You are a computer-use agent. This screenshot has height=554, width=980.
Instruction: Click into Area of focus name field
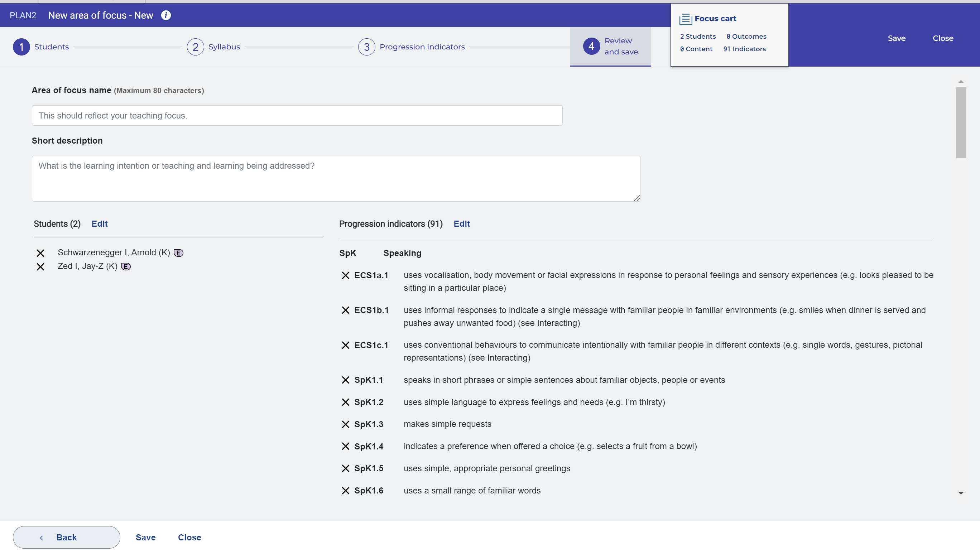297,116
